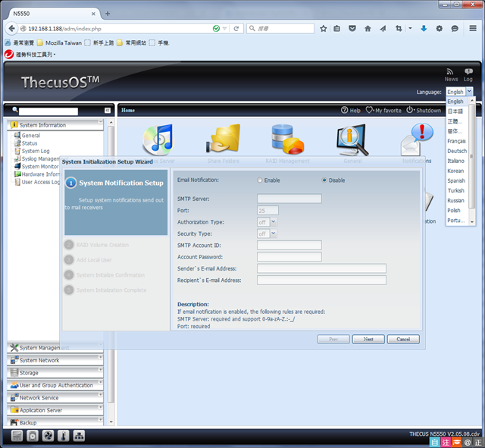This screenshot has width=485, height=448.
Task: Click the browser back arrow button
Action: pos(11,29)
